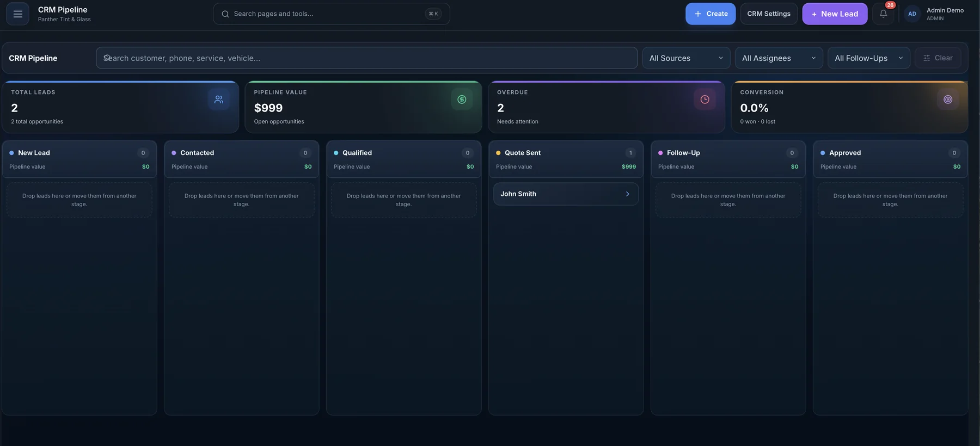Click the Create button
This screenshot has height=446, width=980.
click(x=710, y=14)
